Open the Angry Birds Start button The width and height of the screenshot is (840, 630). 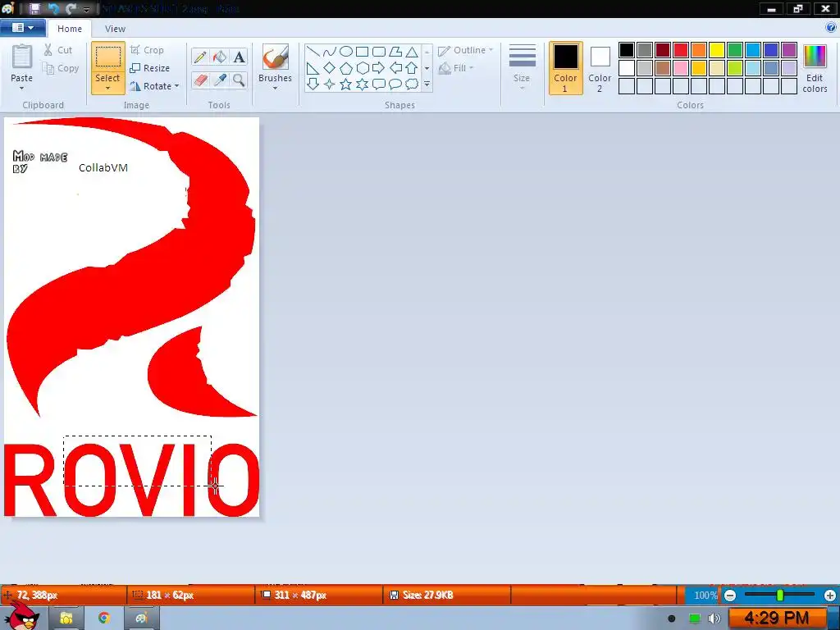tap(22, 616)
